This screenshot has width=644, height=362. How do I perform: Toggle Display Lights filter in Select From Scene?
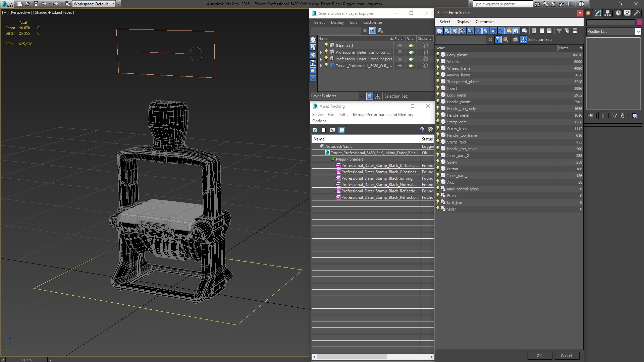(455, 31)
